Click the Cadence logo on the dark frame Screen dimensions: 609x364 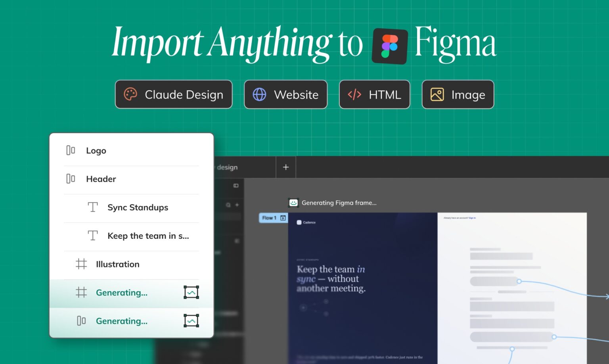coord(306,222)
